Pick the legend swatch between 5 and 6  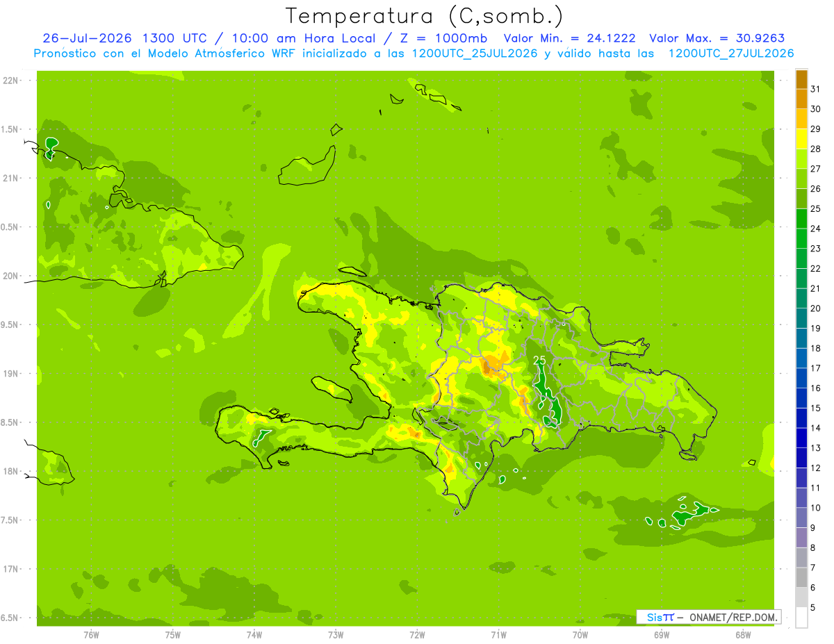[x=801, y=597]
